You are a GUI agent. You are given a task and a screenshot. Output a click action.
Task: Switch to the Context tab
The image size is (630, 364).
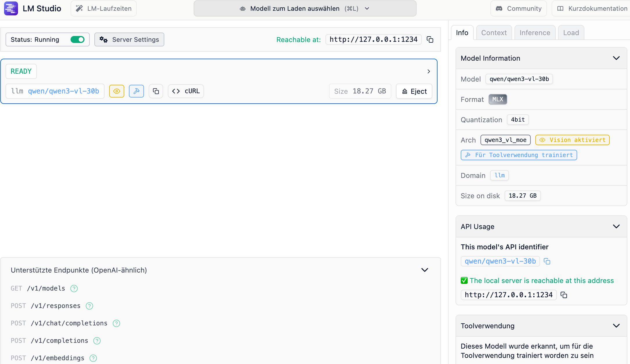494,33
